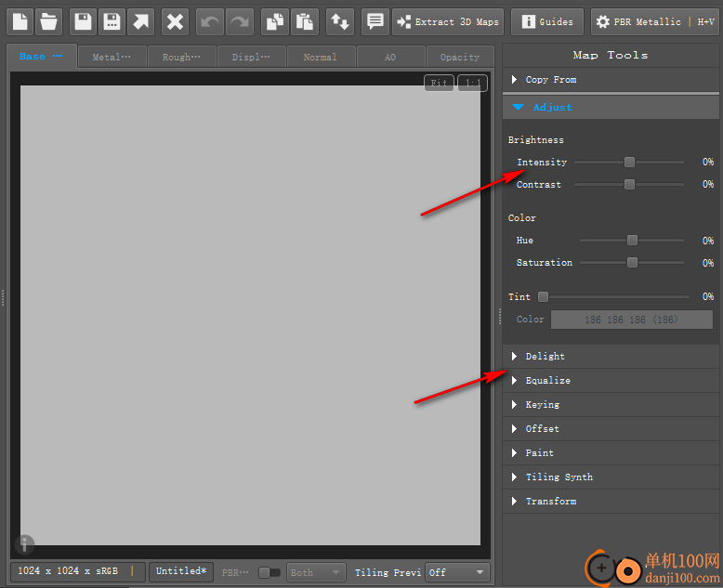Click the Contrast slider handle
The height and width of the screenshot is (588, 723).
pyautogui.click(x=629, y=184)
